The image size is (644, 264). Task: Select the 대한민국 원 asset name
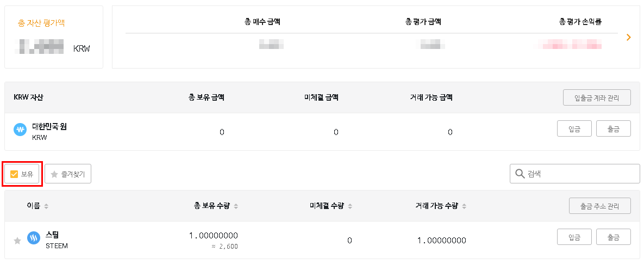[49, 126]
